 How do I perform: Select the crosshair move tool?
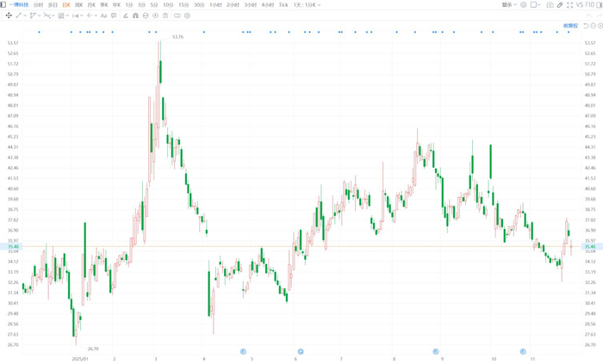pyautogui.click(x=9, y=15)
